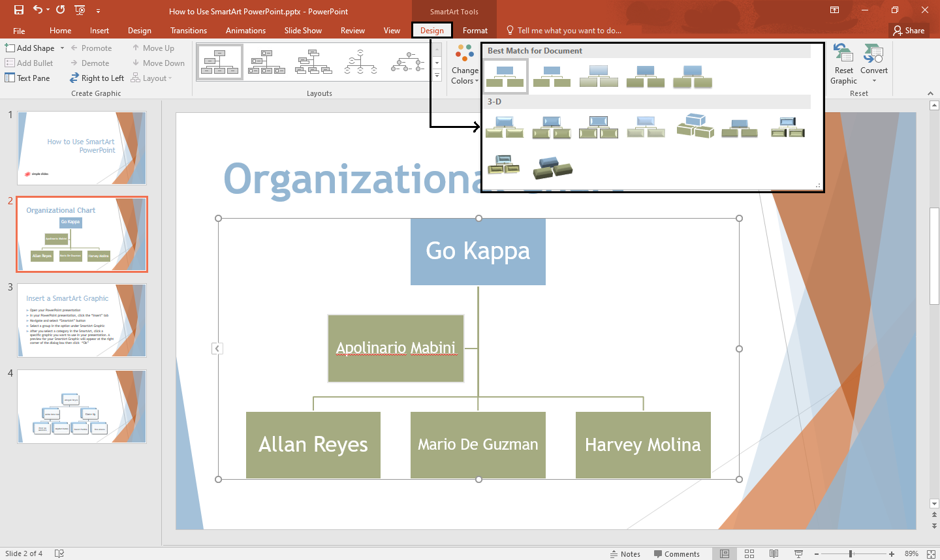
Task: Expand SmartArt text pane arrow on left edge
Action: pyautogui.click(x=217, y=349)
